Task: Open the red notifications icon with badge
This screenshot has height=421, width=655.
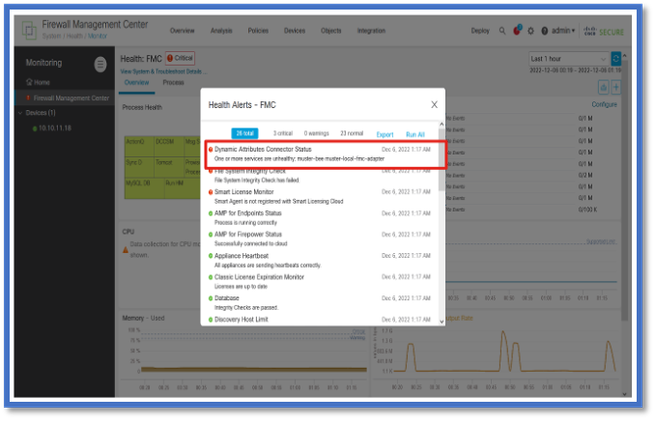Action: 517,30
